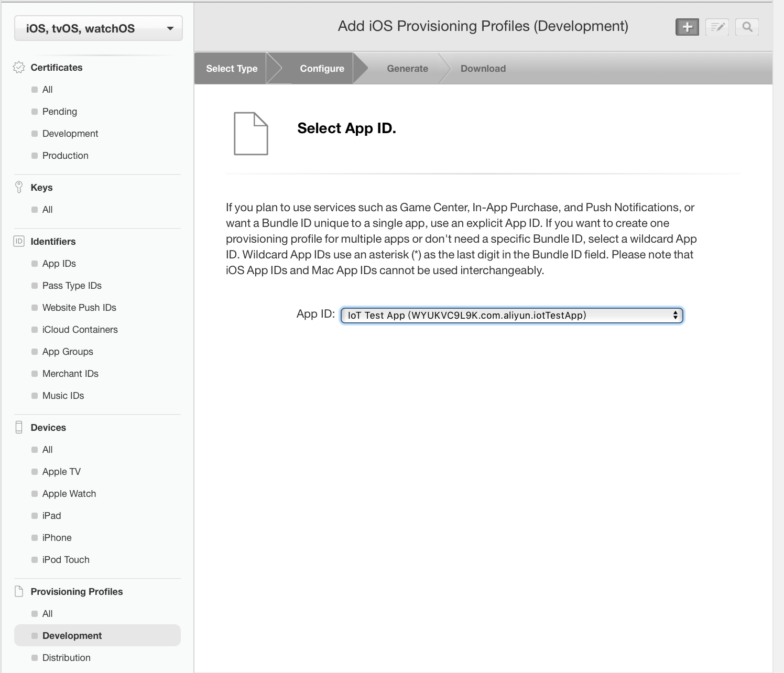
Task: Open iCloud Containers
Action: [80, 330]
